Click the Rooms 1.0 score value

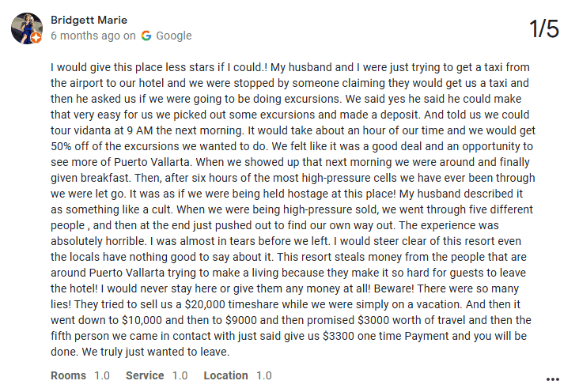click(102, 375)
